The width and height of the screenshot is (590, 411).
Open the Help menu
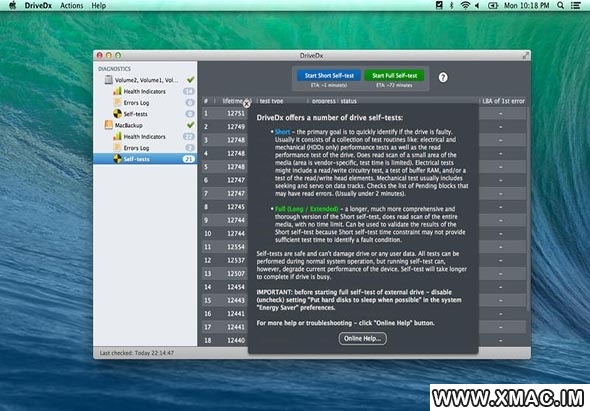[99, 6]
